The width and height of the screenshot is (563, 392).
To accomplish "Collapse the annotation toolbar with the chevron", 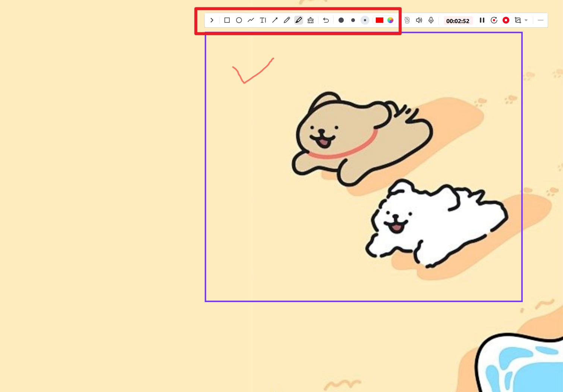I will click(212, 20).
